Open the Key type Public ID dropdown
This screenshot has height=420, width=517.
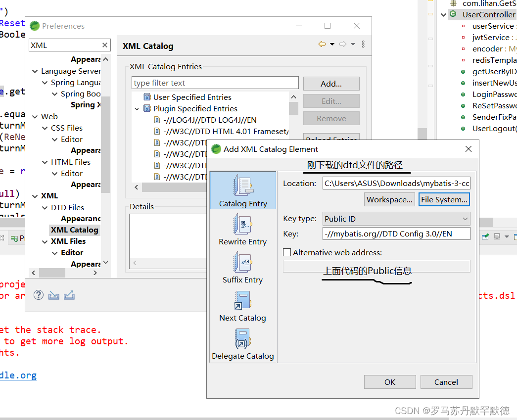point(396,219)
